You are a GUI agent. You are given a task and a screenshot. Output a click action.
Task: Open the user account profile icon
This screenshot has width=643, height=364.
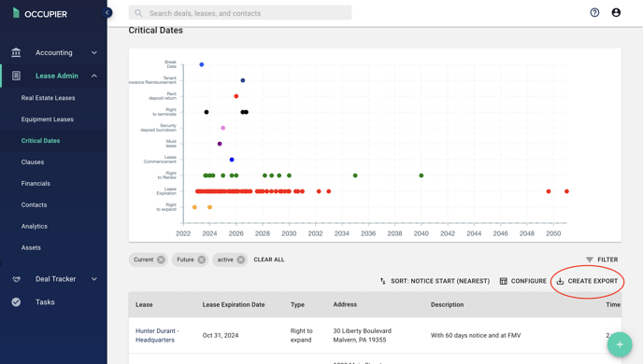point(616,13)
